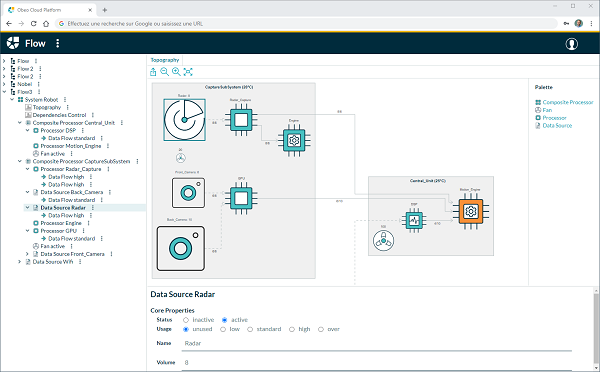Select Central_Unit container title

(x=427, y=181)
